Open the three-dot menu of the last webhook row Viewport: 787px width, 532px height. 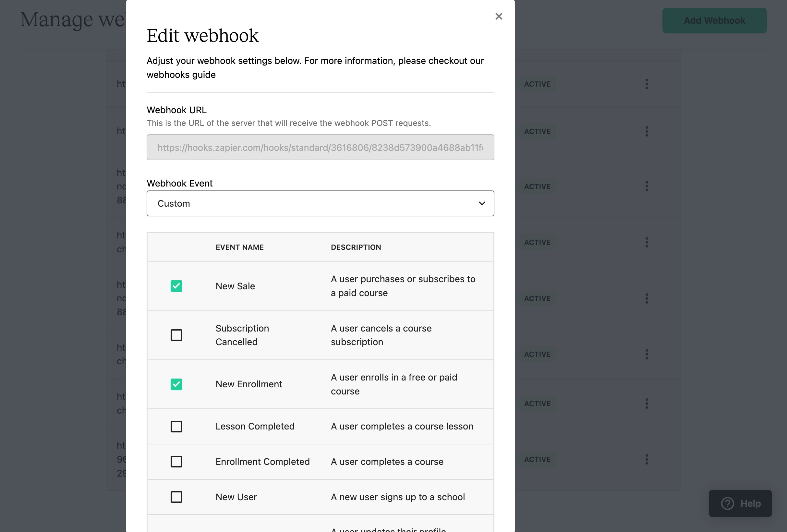pos(647,459)
